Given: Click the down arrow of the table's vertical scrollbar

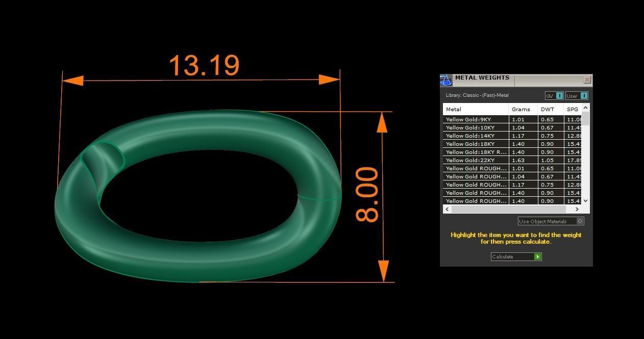Looking at the screenshot, I should pyautogui.click(x=585, y=201).
